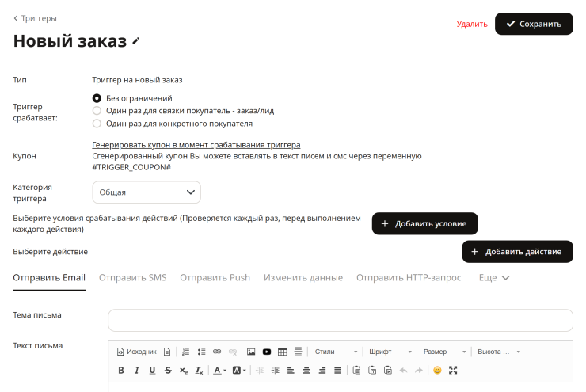Redo the last edit
This screenshot has height=392, width=586.
419,371
